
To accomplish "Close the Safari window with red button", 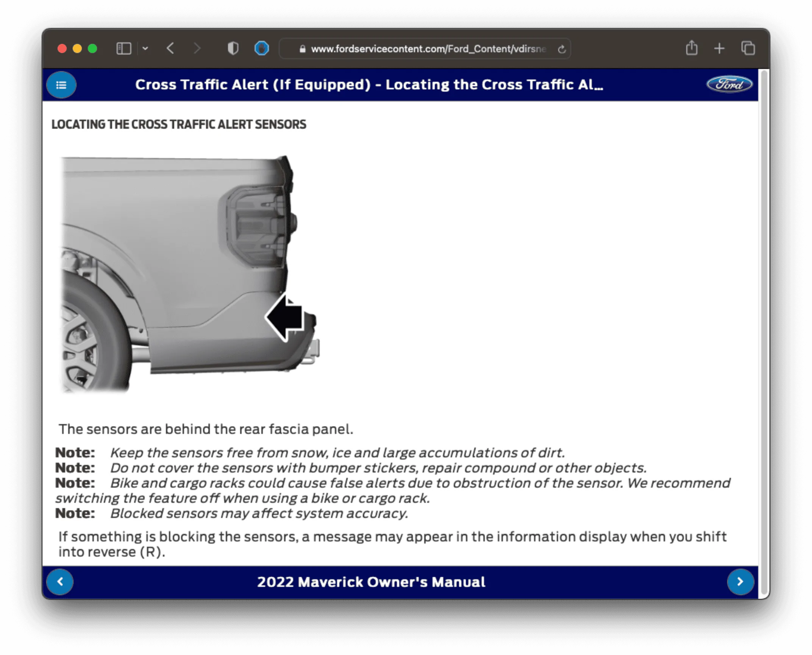I will [x=62, y=49].
